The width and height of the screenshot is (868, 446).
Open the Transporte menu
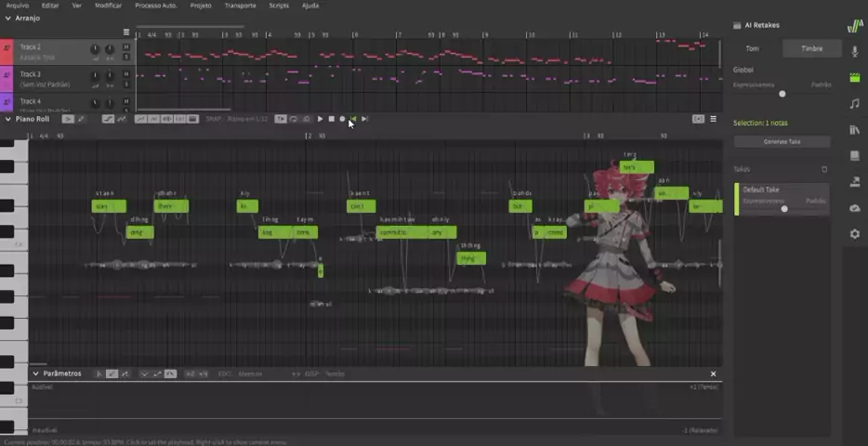241,6
